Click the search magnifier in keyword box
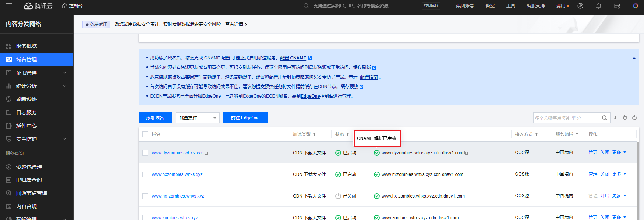Image resolution: width=644 pixels, height=220 pixels. point(604,118)
